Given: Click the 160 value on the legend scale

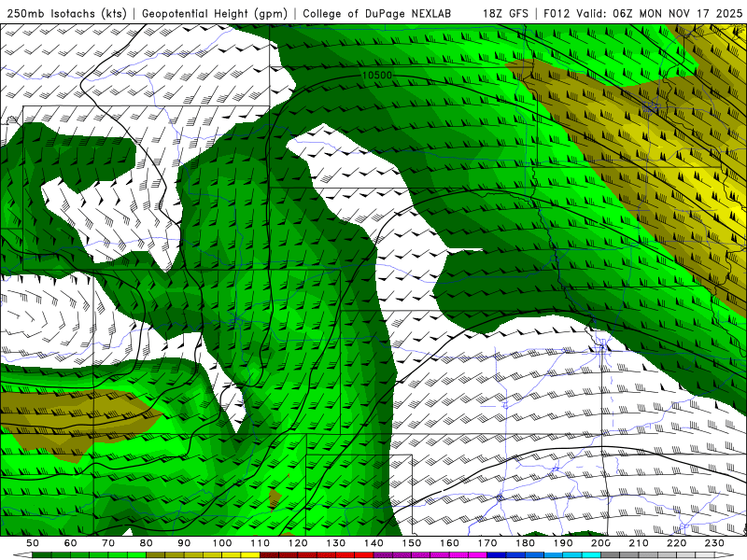Looking at the screenshot, I should click(x=449, y=543).
